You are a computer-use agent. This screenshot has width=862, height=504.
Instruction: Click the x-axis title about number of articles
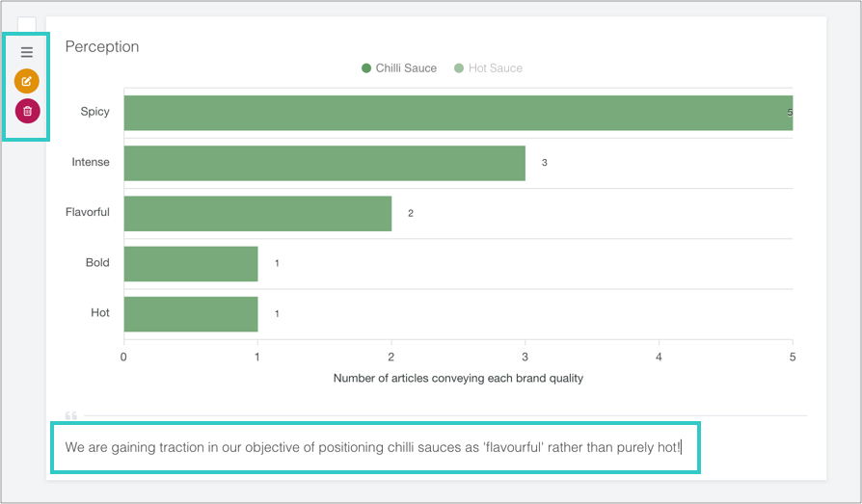(458, 378)
